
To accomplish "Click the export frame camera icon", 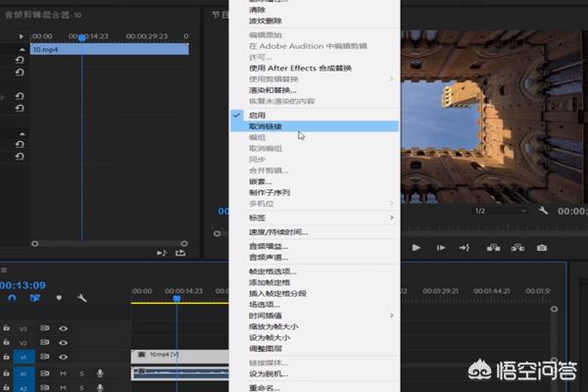I will (x=541, y=248).
